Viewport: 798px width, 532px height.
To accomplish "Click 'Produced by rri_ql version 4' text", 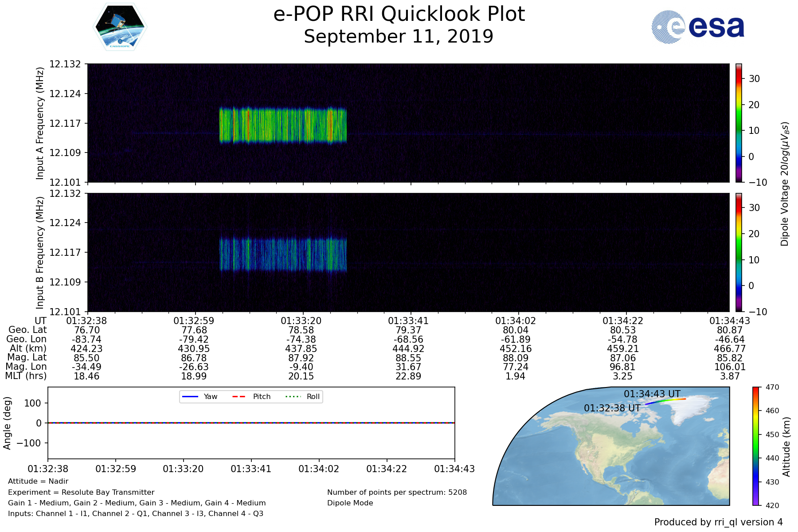I will tap(718, 522).
